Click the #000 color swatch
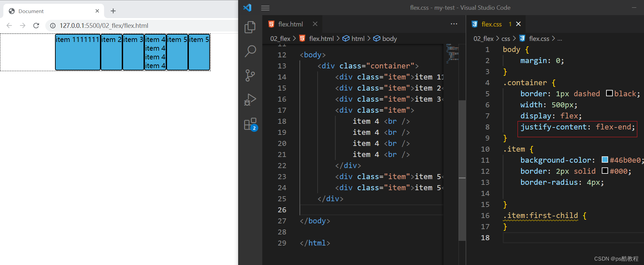 point(605,171)
